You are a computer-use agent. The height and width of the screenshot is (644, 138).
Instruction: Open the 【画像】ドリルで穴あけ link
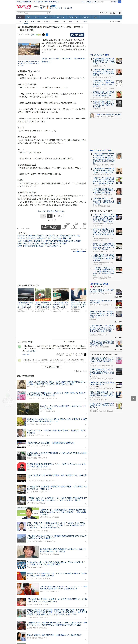click(64, 60)
